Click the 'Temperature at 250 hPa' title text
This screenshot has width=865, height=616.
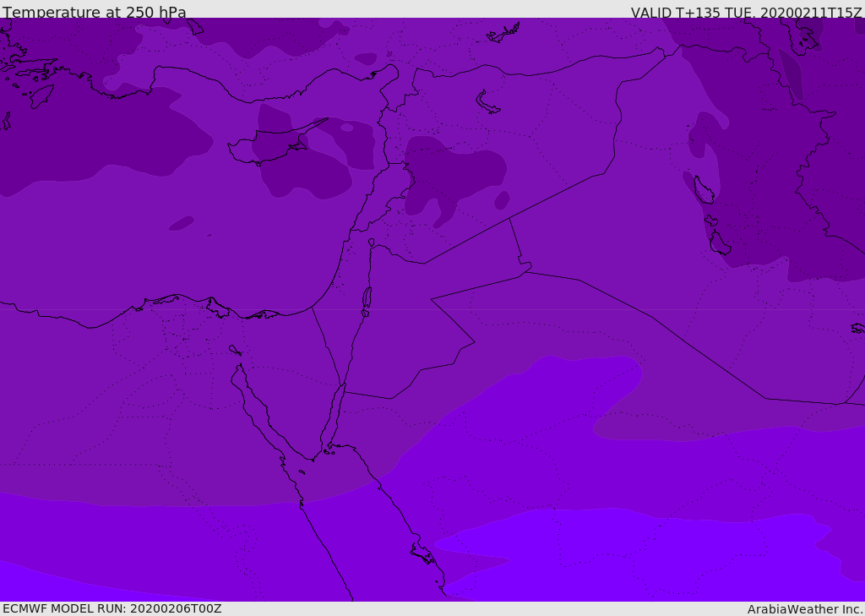click(95, 12)
